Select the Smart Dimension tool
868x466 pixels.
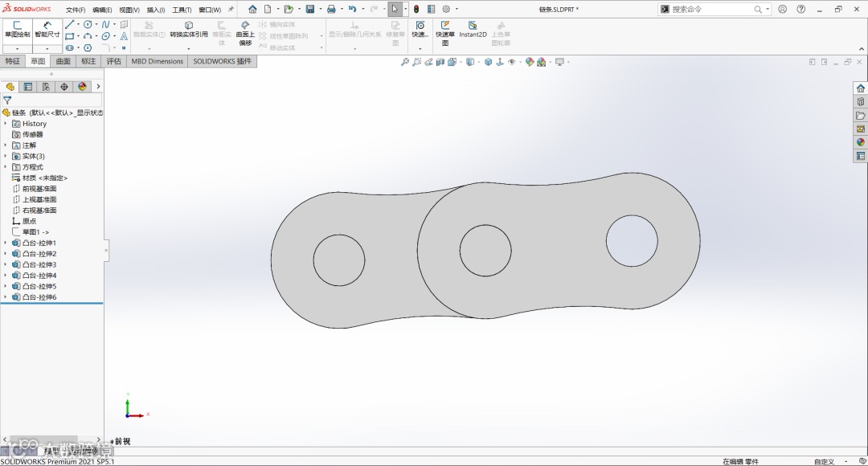[47, 29]
